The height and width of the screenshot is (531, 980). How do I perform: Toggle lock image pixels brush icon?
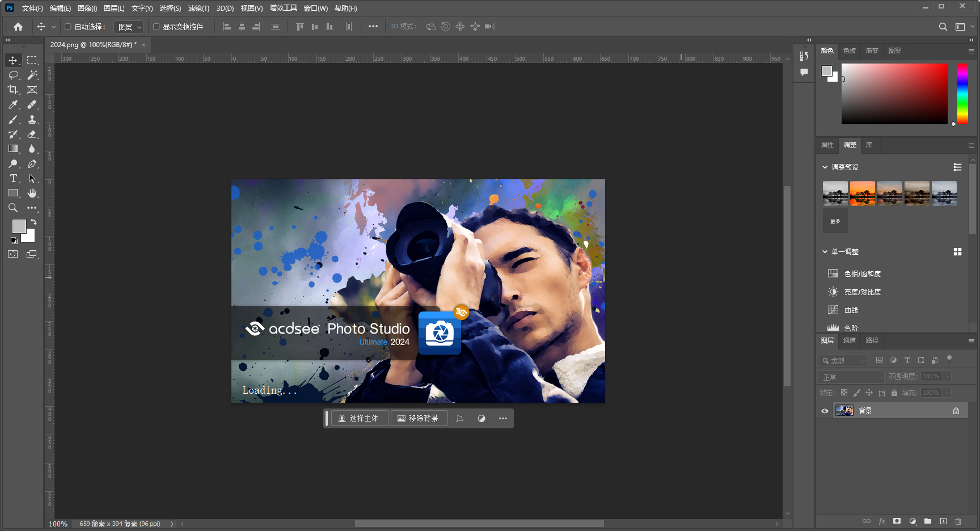coord(856,393)
